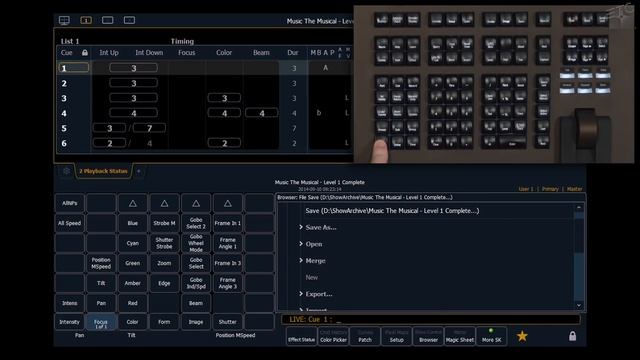Click the padlock icon at bottom right
This screenshot has width=640, height=360.
pos(572,336)
